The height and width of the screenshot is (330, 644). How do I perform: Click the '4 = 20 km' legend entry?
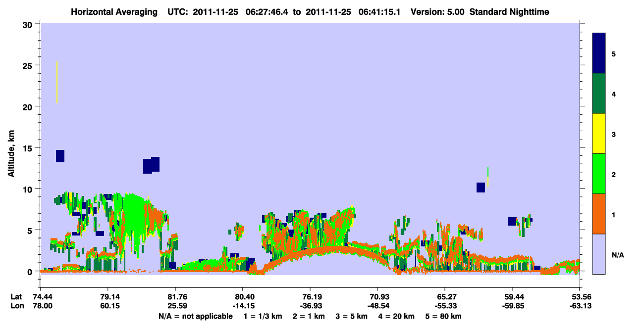pos(397,316)
